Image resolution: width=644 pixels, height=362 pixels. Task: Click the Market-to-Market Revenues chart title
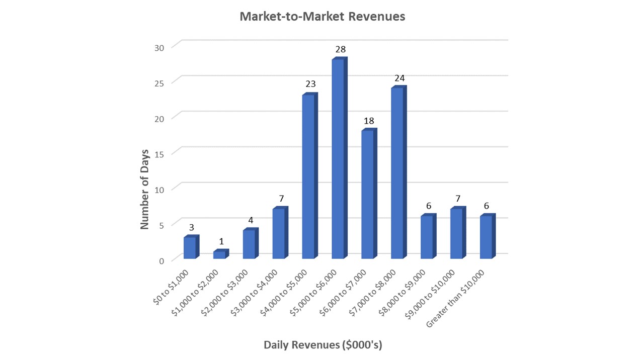322,16
